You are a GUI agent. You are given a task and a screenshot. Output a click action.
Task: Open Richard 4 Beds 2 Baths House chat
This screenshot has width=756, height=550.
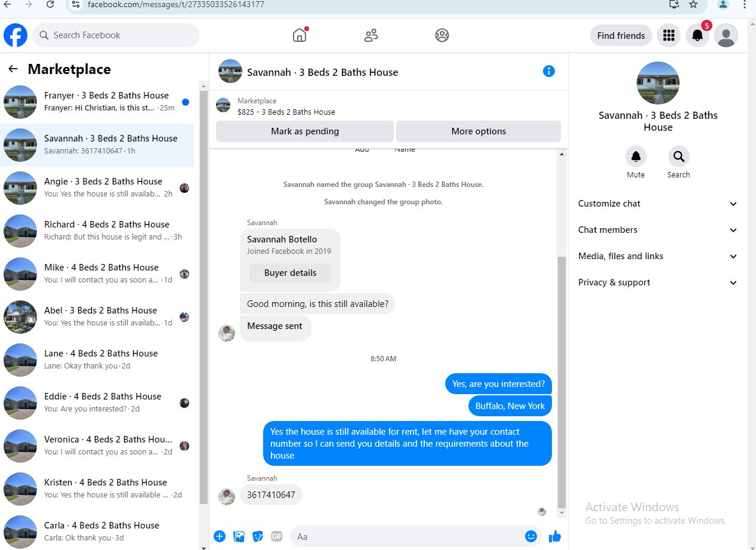point(97,231)
